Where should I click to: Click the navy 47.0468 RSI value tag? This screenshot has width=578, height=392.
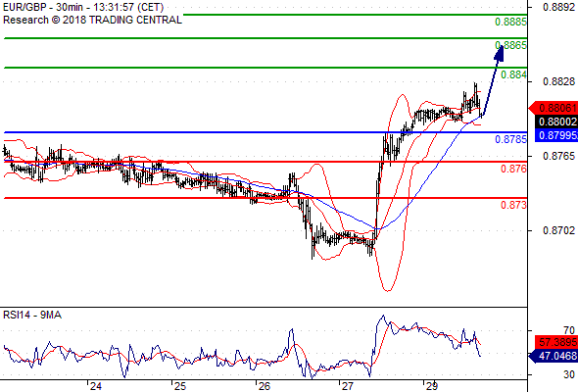[554, 356]
